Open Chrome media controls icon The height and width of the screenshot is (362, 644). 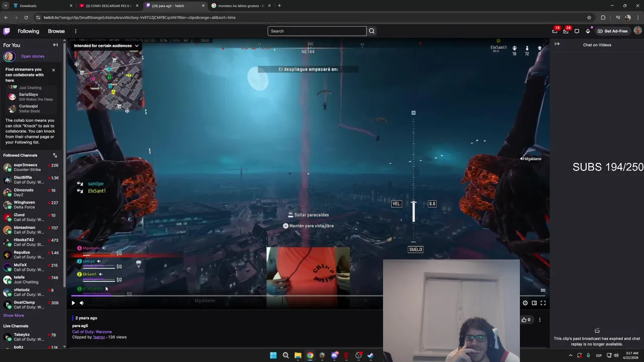point(618,17)
